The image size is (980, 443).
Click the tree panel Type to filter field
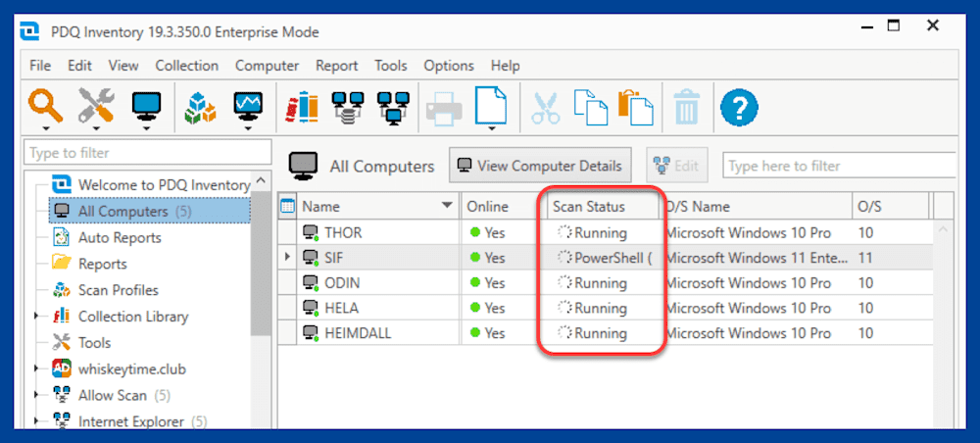point(148,153)
